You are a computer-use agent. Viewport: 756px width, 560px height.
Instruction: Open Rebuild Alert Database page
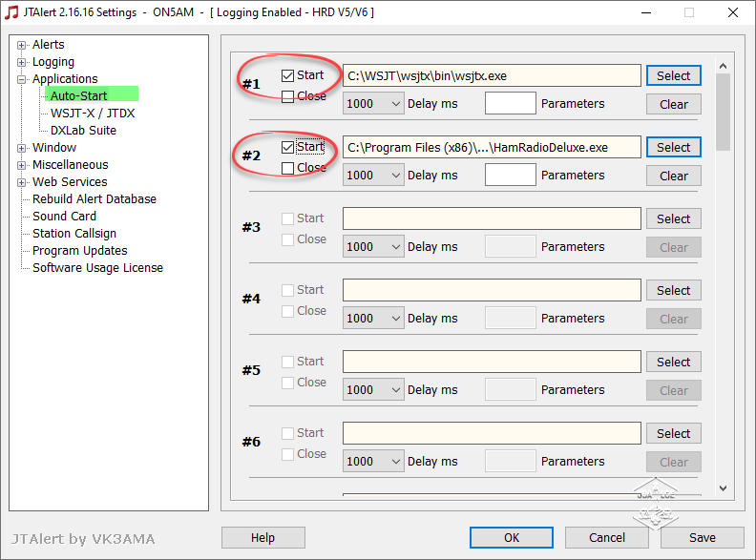point(94,199)
